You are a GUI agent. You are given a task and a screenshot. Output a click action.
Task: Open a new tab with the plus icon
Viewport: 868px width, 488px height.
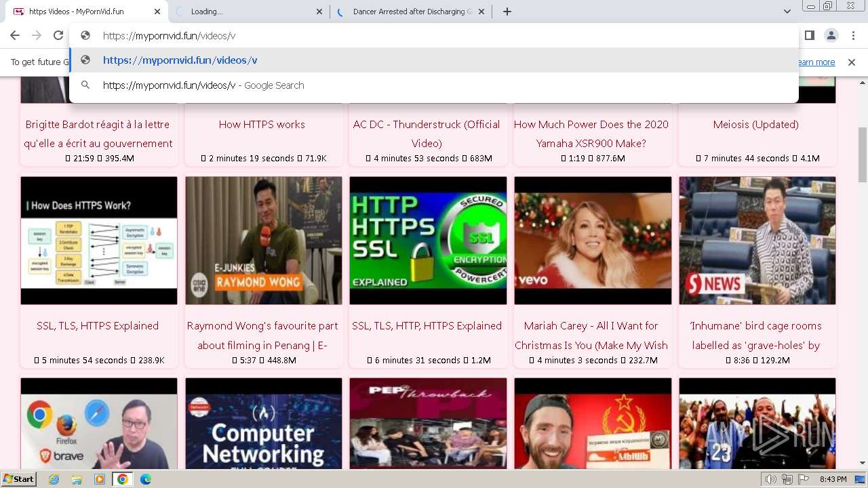[507, 12]
